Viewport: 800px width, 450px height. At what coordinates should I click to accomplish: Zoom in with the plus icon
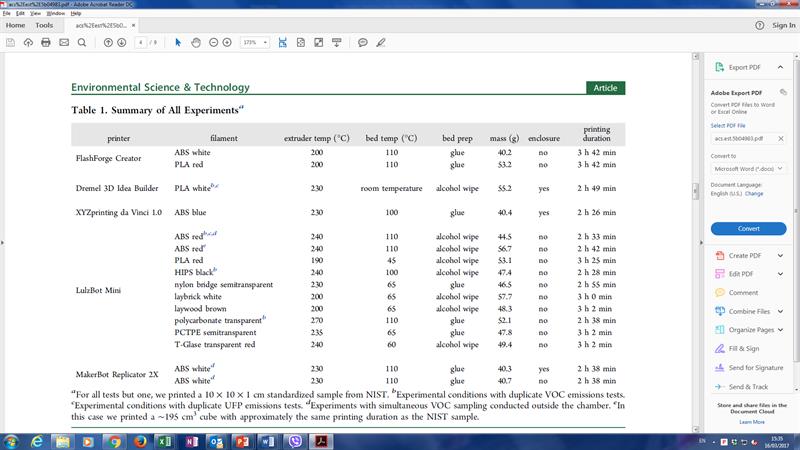click(x=227, y=43)
